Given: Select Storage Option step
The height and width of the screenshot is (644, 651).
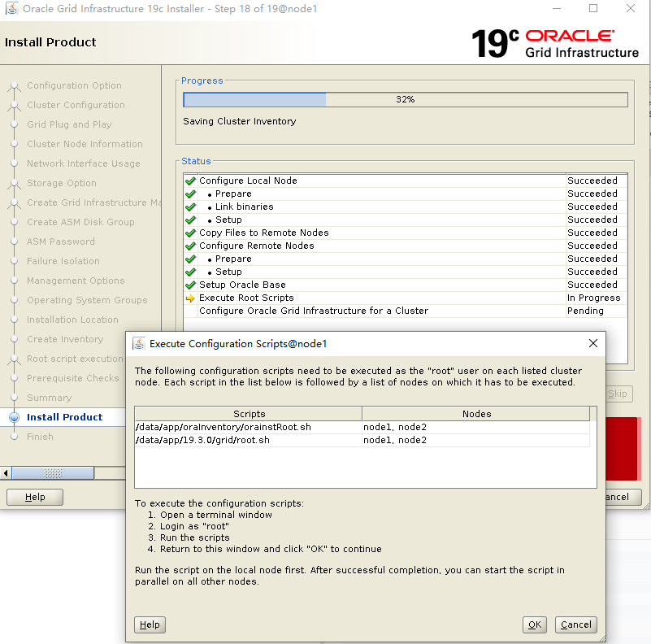Looking at the screenshot, I should click(x=62, y=183).
